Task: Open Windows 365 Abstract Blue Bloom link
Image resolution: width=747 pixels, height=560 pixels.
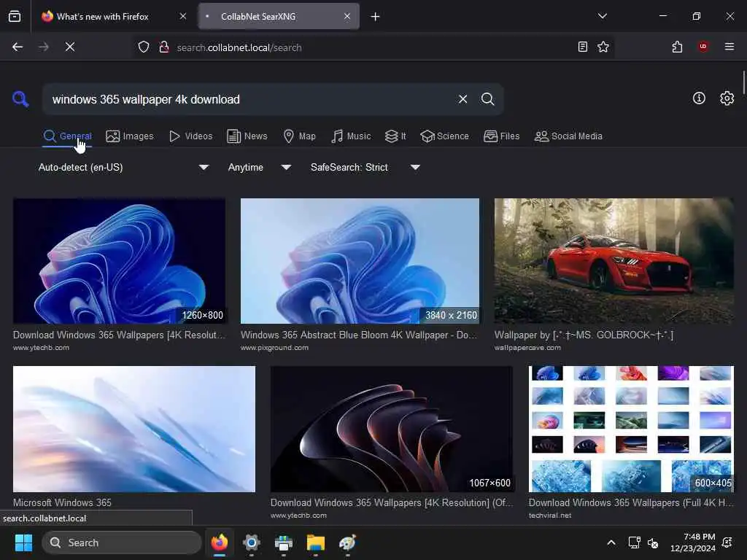Action: (x=358, y=335)
